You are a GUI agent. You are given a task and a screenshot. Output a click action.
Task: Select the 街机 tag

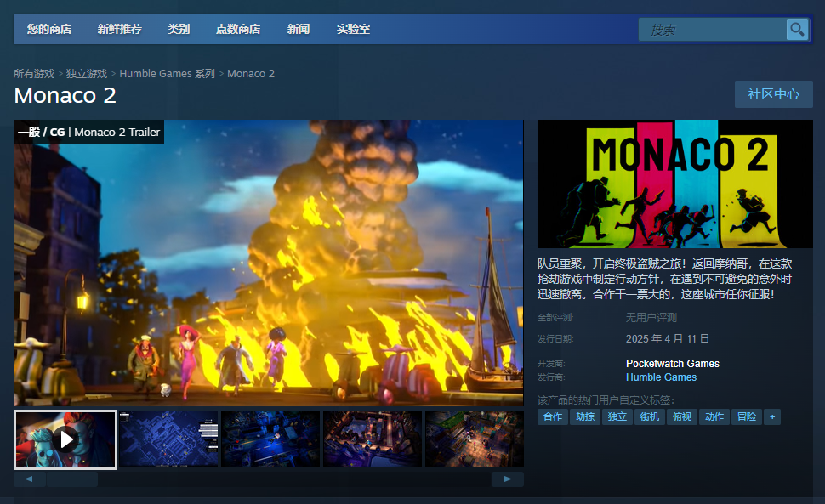click(649, 416)
